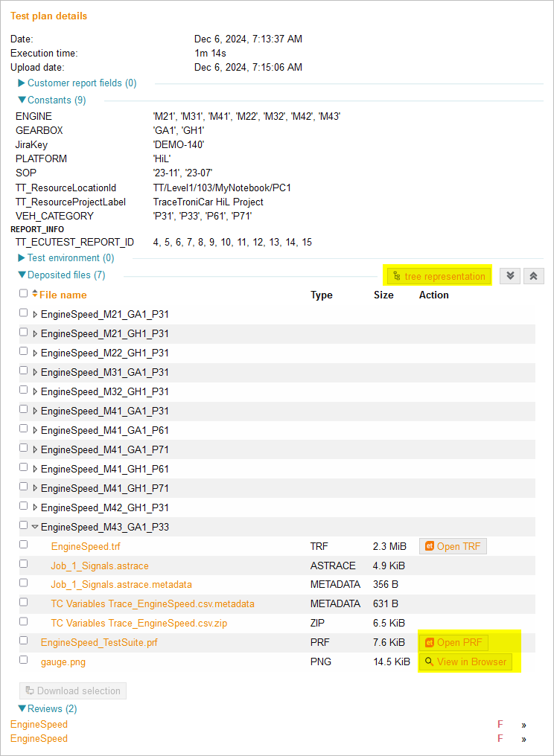The image size is (554, 756).
Task: Open the EngineSpeed TRF report
Action: (453, 546)
